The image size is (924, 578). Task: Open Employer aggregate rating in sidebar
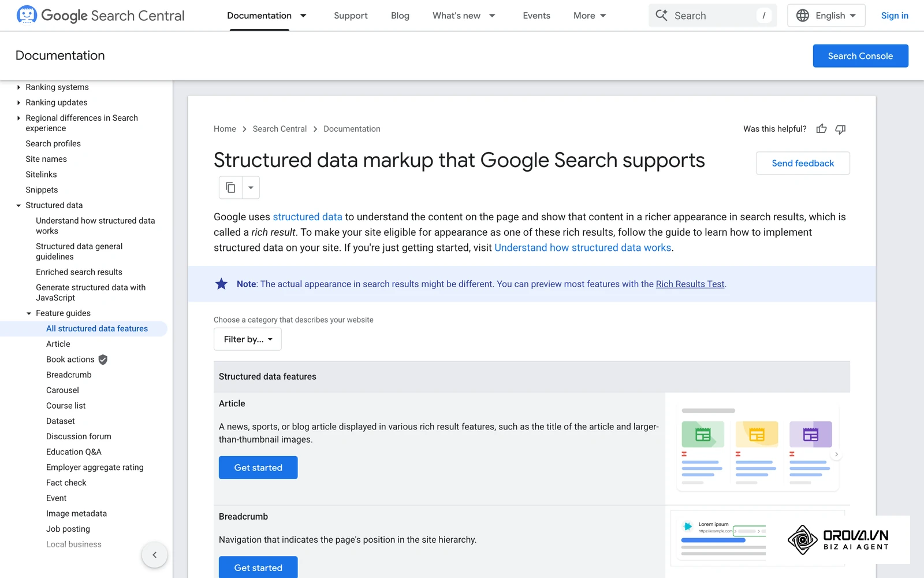click(95, 468)
